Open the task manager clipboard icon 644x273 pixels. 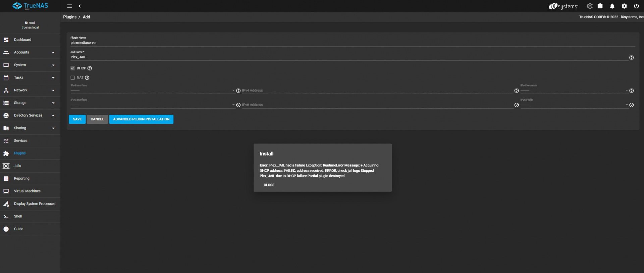coord(600,6)
